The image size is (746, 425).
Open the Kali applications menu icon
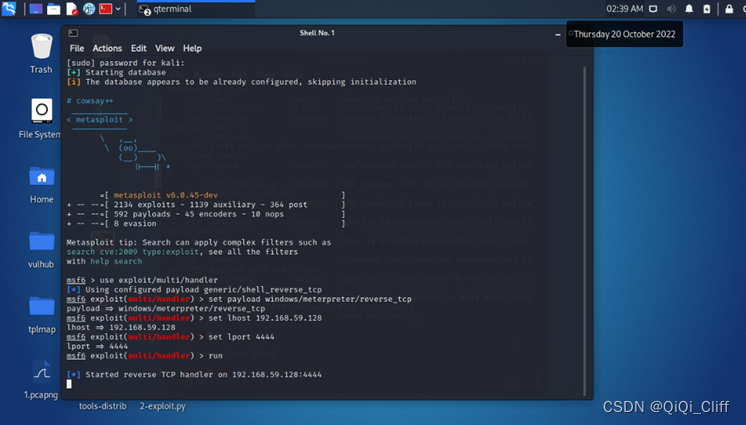coord(8,8)
